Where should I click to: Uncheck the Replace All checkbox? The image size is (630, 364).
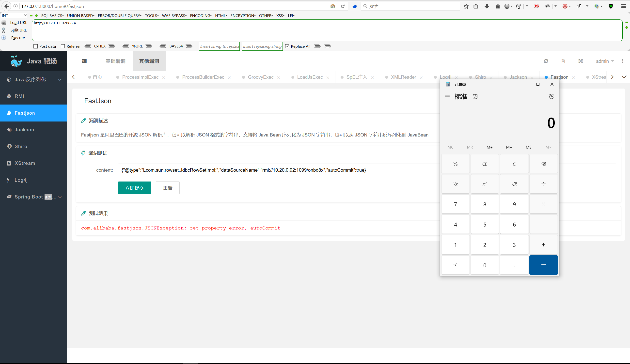click(287, 46)
